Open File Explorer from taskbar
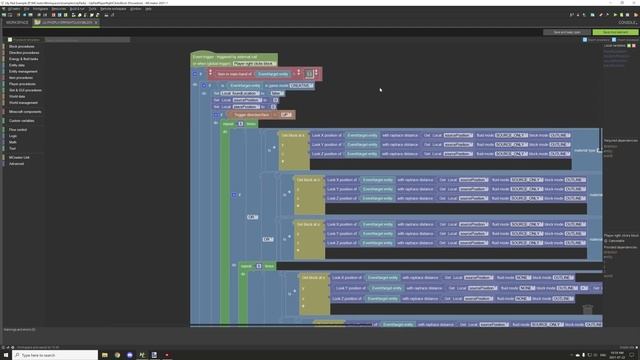 105,355
